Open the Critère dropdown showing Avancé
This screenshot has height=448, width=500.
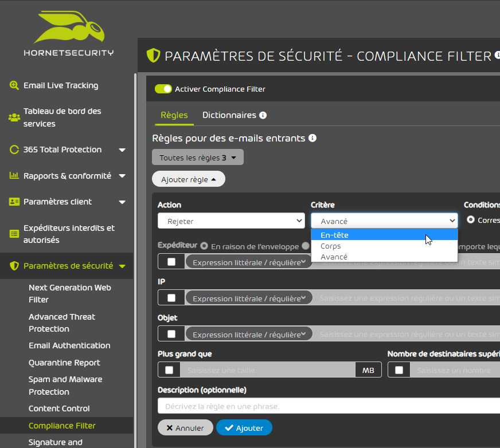(x=384, y=221)
